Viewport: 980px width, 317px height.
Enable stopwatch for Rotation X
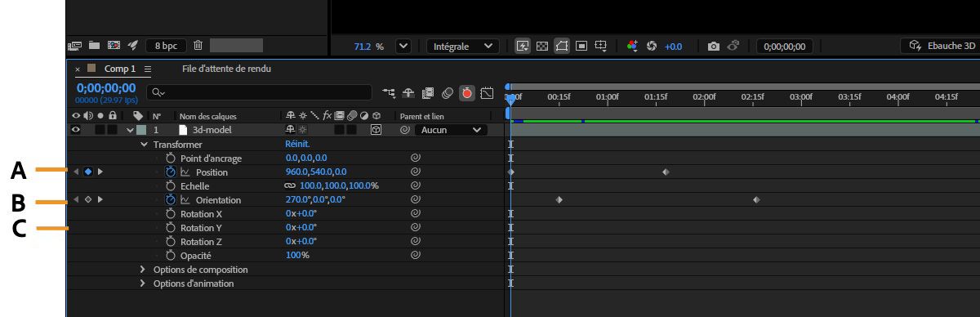pos(171,214)
